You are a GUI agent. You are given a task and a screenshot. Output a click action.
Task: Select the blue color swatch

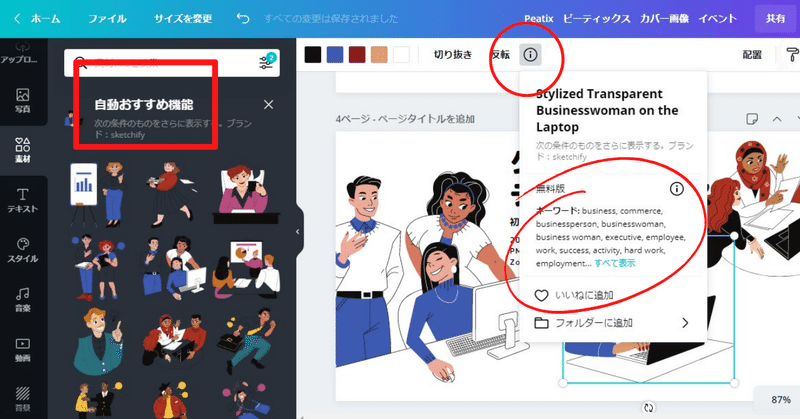[x=335, y=55]
